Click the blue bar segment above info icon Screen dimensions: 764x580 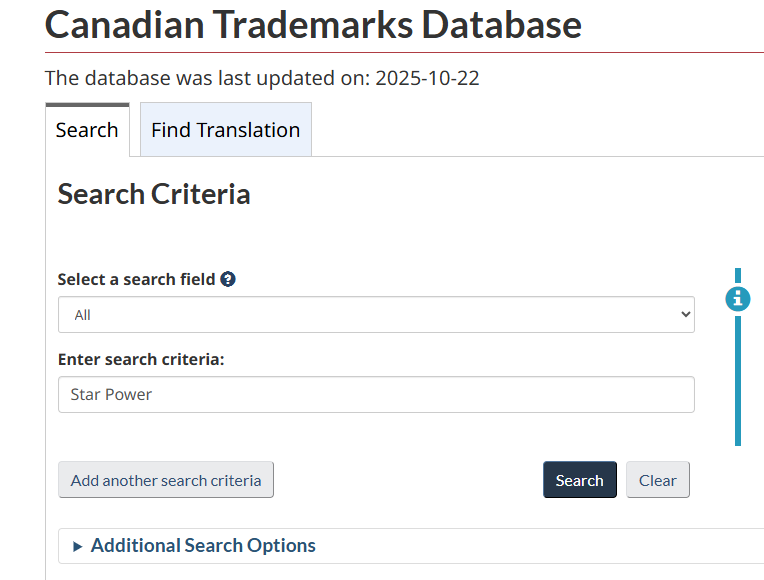(738, 276)
